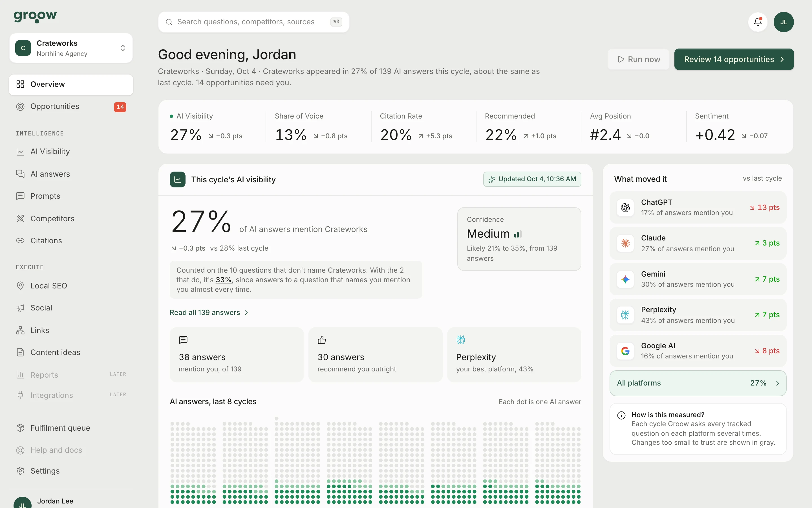Click the Gemini sparkle logo icon
812x508 pixels.
[x=625, y=279]
